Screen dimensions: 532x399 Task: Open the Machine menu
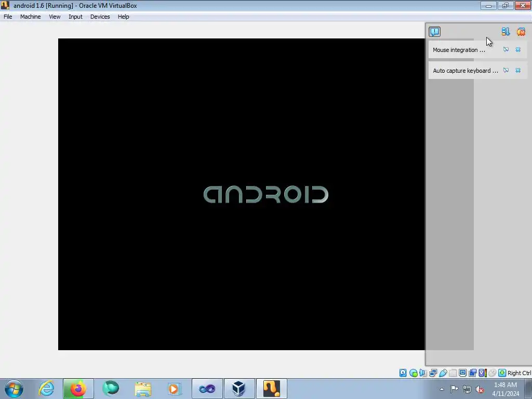pyautogui.click(x=30, y=17)
